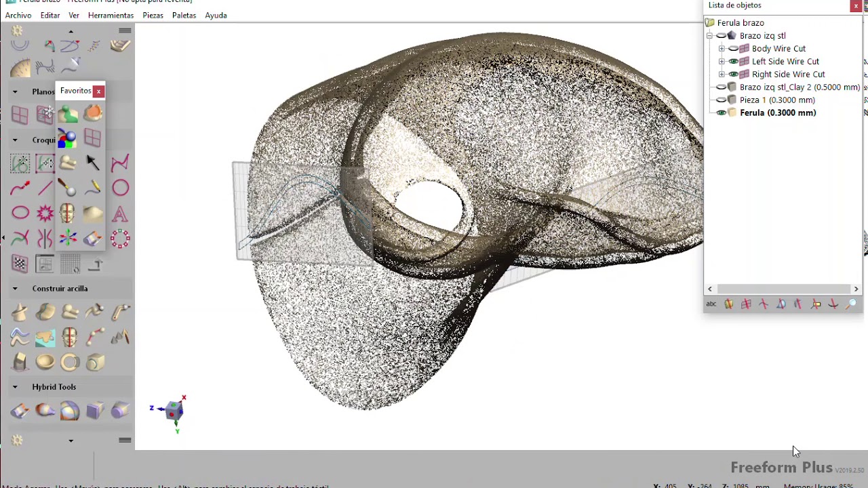Select the pink plane grid icon in Favoritos
The width and height of the screenshot is (868, 488).
pos(93,138)
